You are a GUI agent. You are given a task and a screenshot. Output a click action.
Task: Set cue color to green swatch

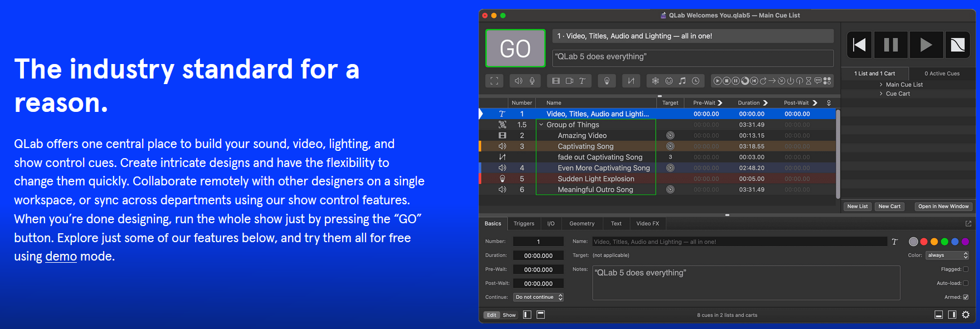tap(944, 242)
